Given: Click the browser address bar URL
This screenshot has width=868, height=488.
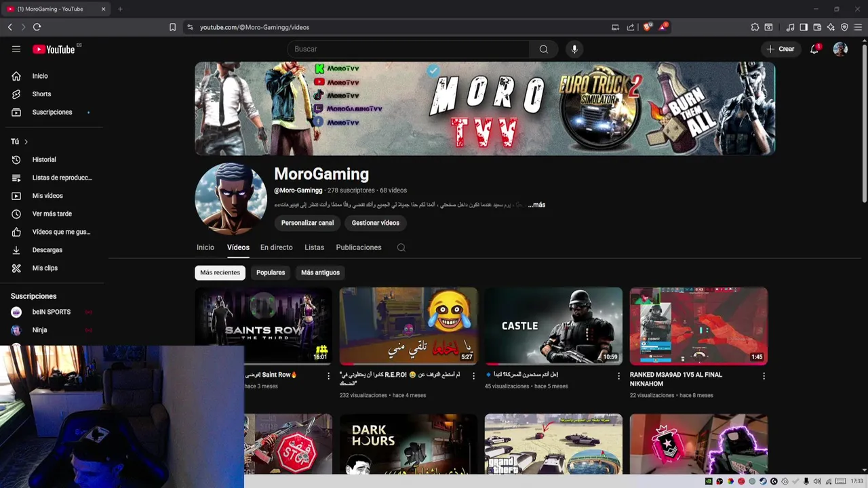Looking at the screenshot, I should [254, 27].
